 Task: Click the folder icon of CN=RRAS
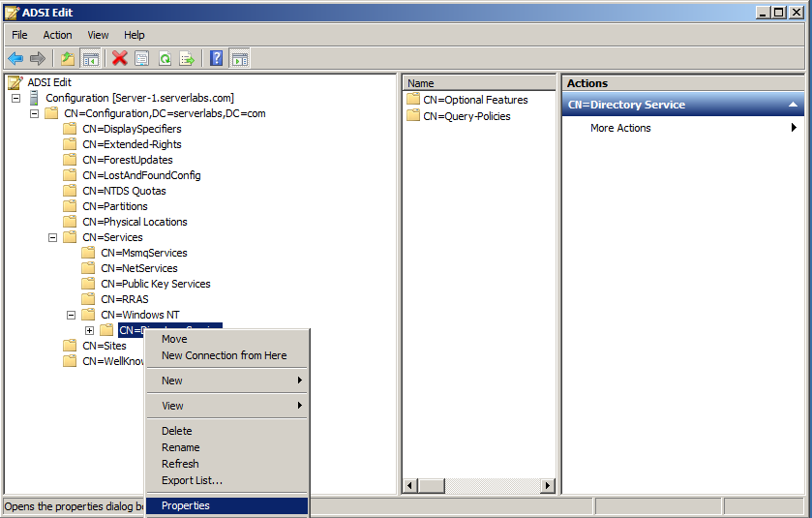pos(88,299)
